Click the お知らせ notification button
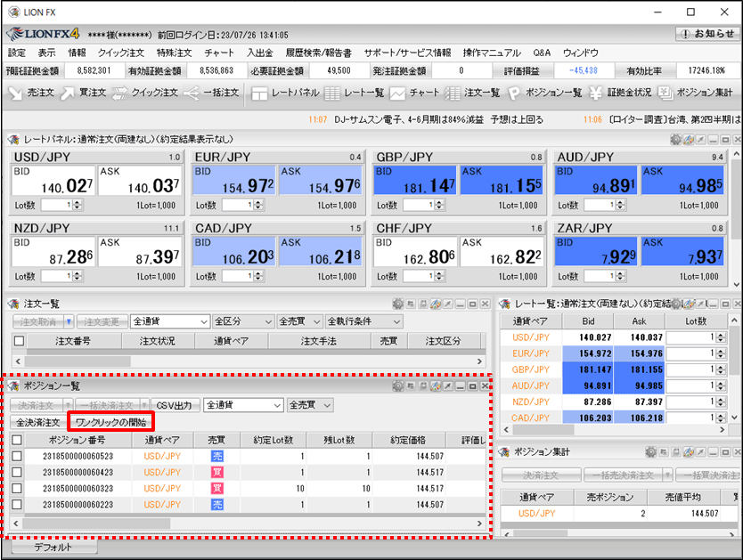Screen dimensions: 743x560 [x=707, y=34]
